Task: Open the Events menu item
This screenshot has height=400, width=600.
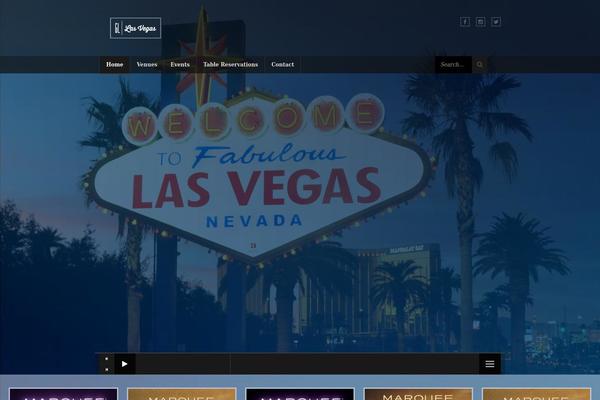Action: pyautogui.click(x=180, y=65)
